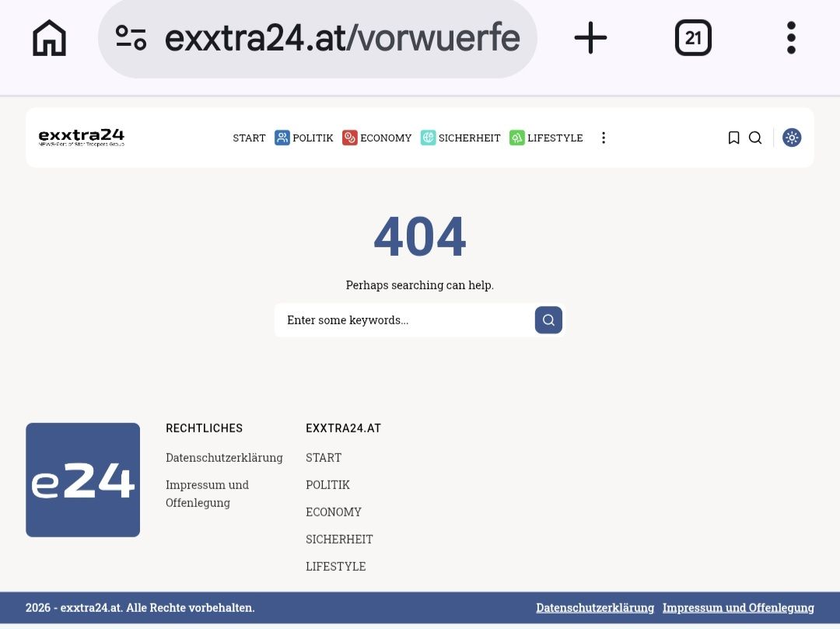840x629 pixels.
Task: Open site settings icon in address bar
Action: (x=131, y=37)
